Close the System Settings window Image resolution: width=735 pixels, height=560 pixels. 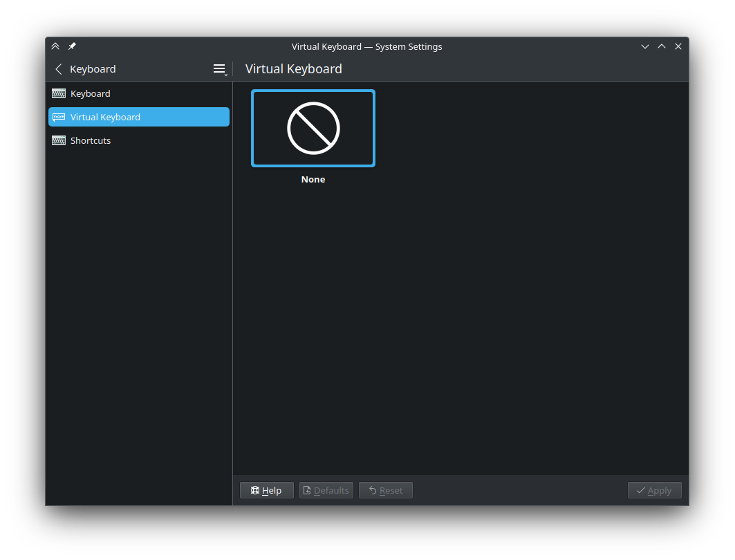pyautogui.click(x=678, y=46)
